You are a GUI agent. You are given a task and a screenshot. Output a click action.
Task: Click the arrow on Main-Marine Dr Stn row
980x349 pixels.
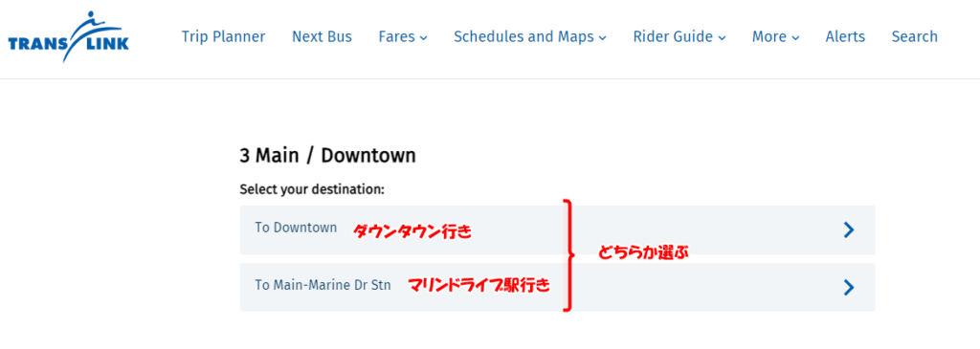point(848,287)
